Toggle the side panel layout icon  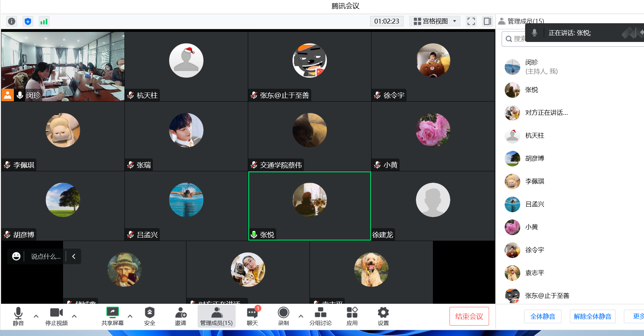coord(487,21)
